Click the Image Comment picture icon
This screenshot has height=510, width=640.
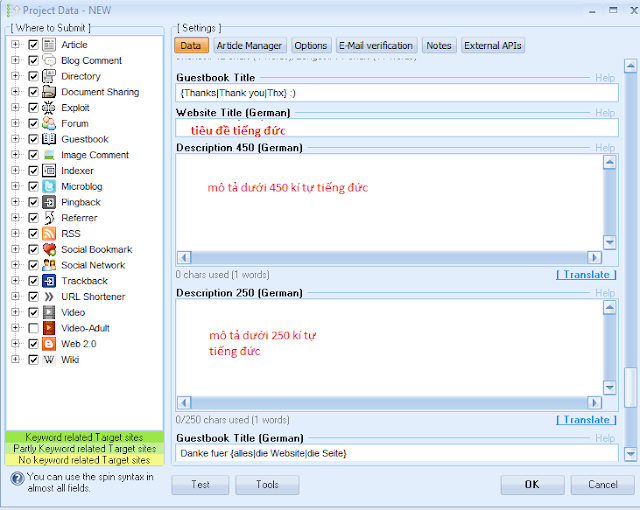pyautogui.click(x=49, y=155)
